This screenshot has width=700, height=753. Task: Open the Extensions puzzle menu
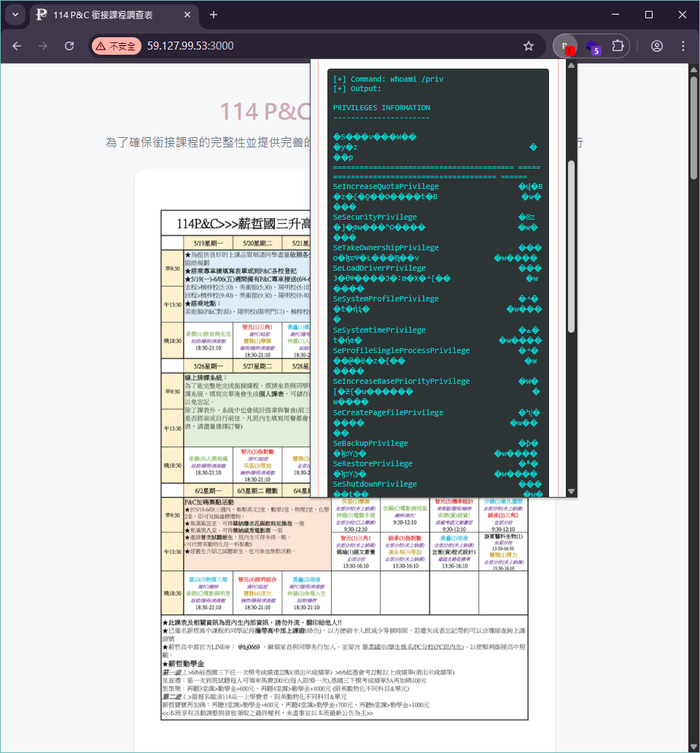(618, 46)
